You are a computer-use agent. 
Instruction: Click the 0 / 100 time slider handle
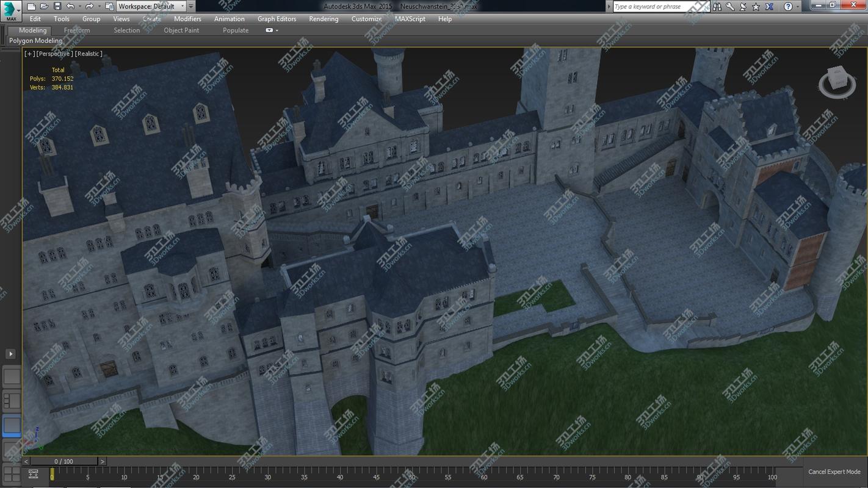64,462
